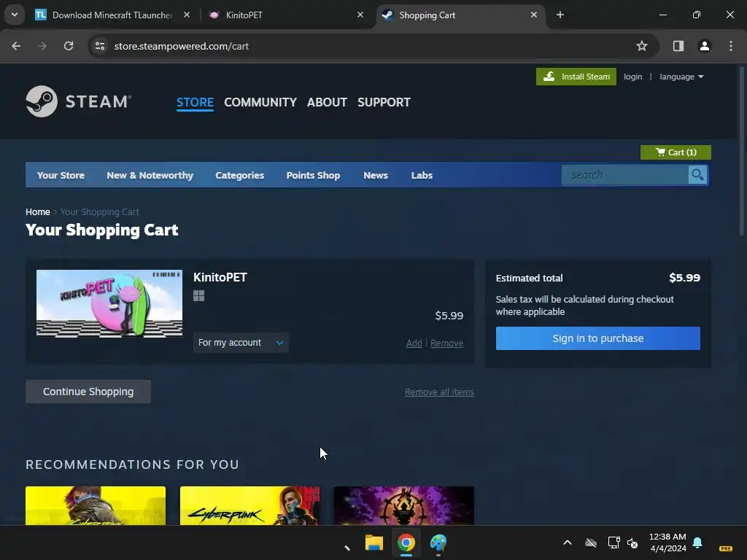The width and height of the screenshot is (747, 560).
Task: Open the Labs section
Action: click(x=422, y=175)
